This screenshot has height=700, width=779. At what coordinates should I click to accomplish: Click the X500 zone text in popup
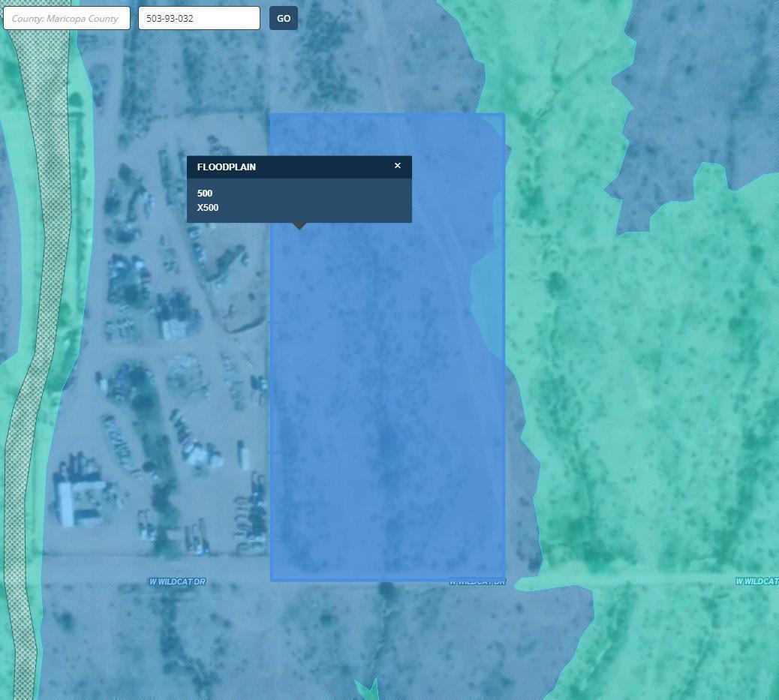coord(208,208)
